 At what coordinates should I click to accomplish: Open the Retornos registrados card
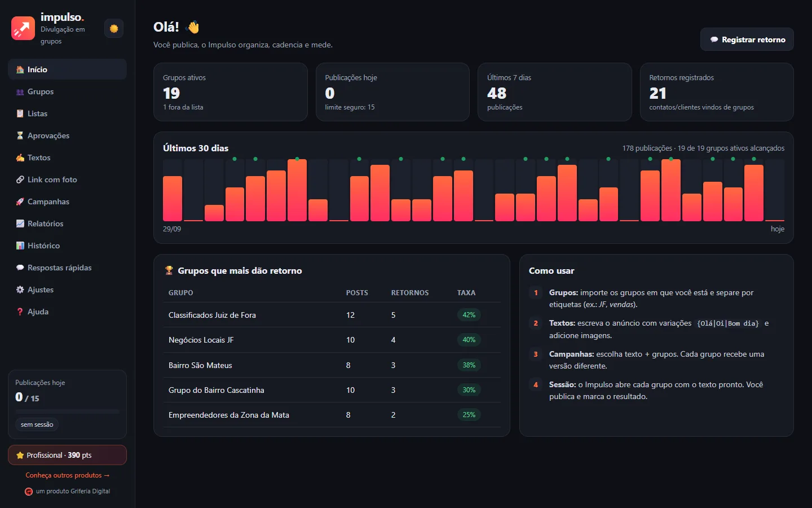717,92
